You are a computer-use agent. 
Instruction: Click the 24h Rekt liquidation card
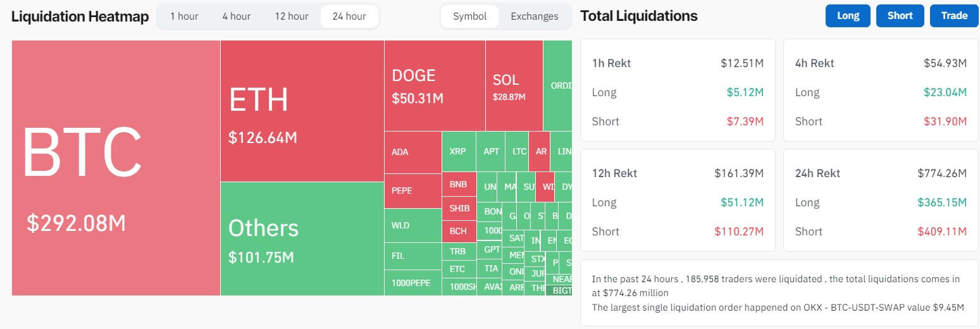click(x=881, y=200)
